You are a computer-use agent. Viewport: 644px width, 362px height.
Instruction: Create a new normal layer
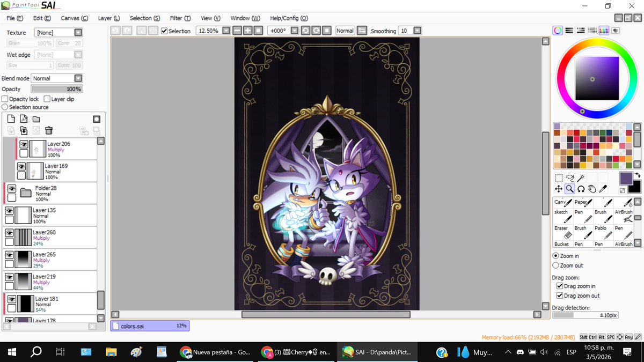(11, 119)
